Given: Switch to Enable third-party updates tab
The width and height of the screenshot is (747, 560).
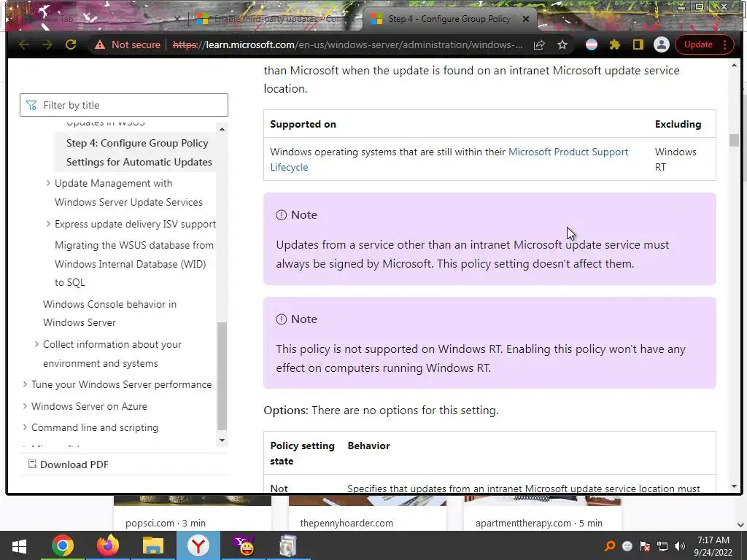Looking at the screenshot, I should (275, 19).
